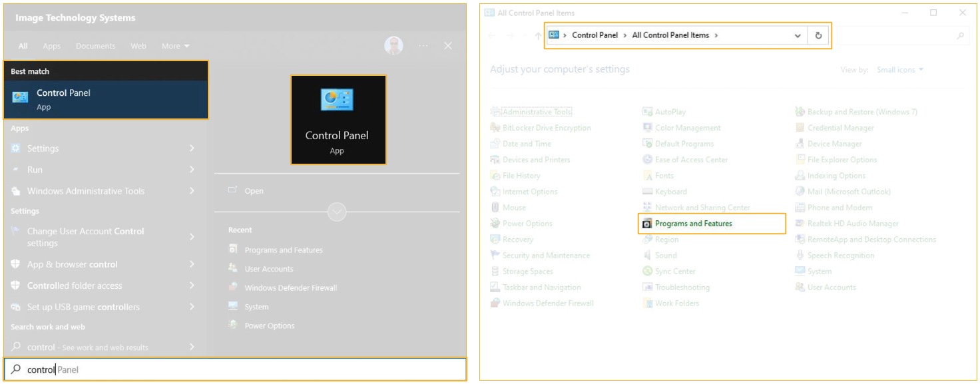This screenshot has width=980, height=384.
Task: Open Windows Defender Firewall in Control Panel list
Action: pyautogui.click(x=548, y=303)
